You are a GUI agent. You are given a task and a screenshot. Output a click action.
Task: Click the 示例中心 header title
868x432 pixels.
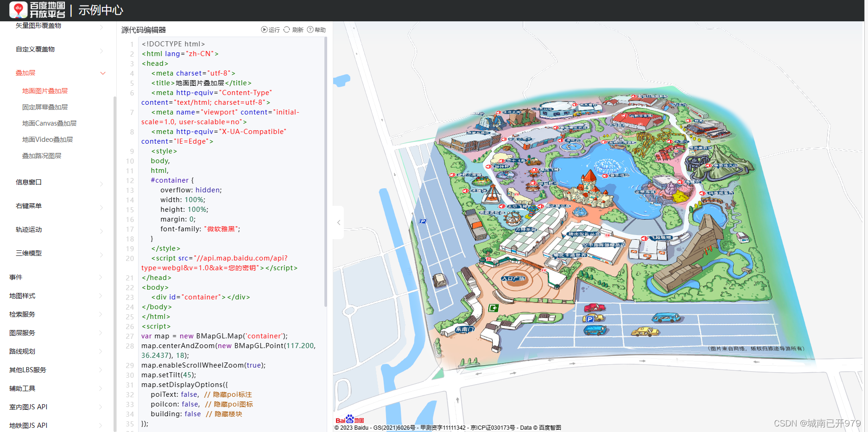[x=101, y=10]
